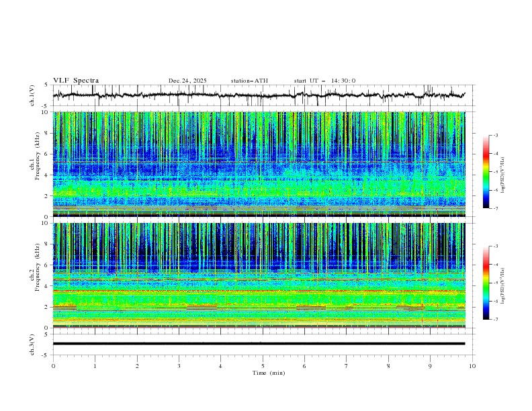Click the time axis tick label '10'
Viewport: 532px width, 411px height.
tap(472, 366)
